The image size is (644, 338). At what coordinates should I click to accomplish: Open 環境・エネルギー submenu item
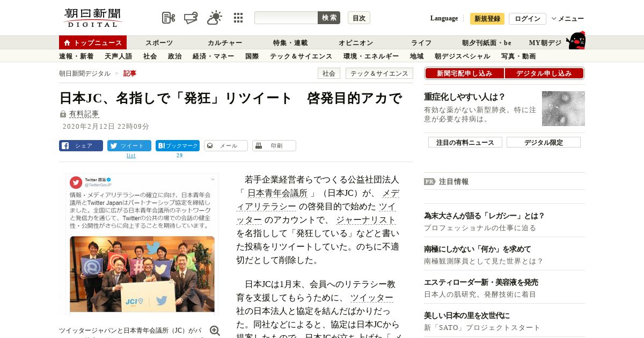[371, 56]
